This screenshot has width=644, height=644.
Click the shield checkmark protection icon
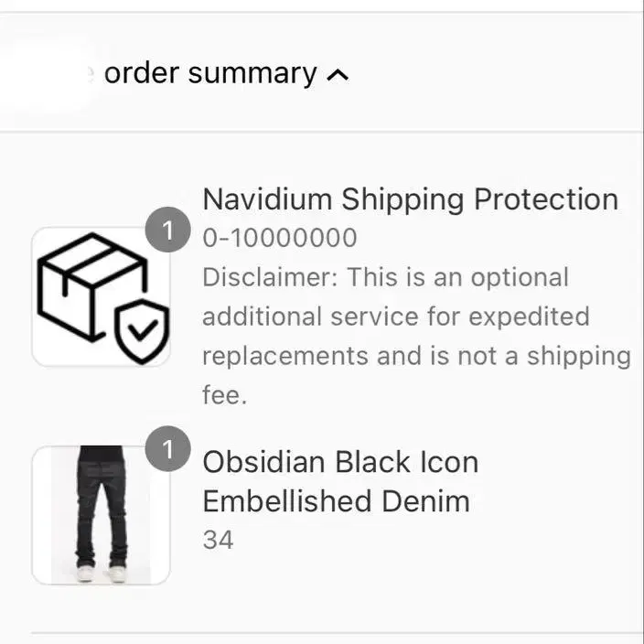[142, 331]
